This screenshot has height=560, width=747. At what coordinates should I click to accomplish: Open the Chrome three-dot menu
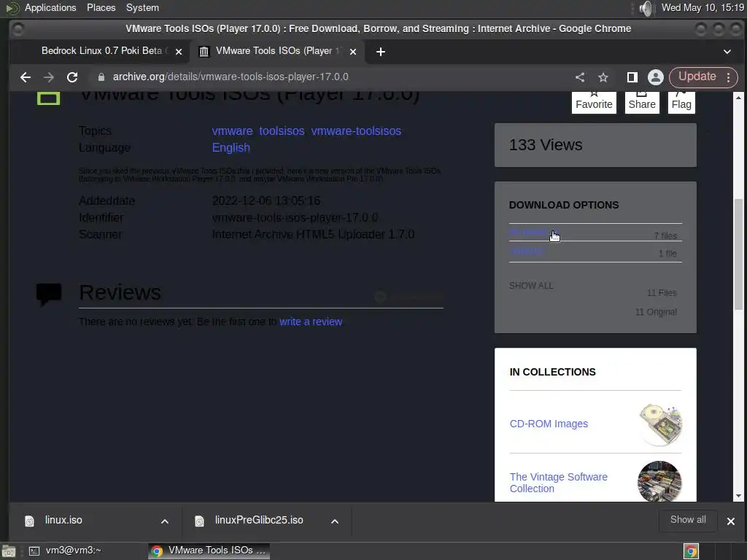point(729,77)
